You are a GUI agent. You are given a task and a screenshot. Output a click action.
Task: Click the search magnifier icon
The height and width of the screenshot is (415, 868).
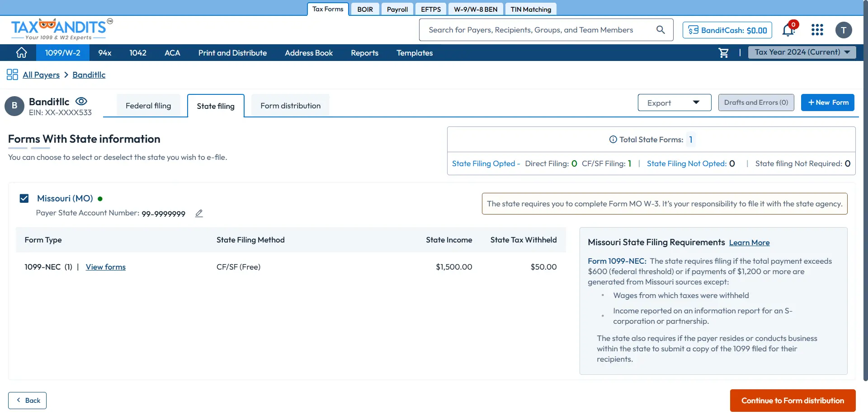tap(660, 30)
